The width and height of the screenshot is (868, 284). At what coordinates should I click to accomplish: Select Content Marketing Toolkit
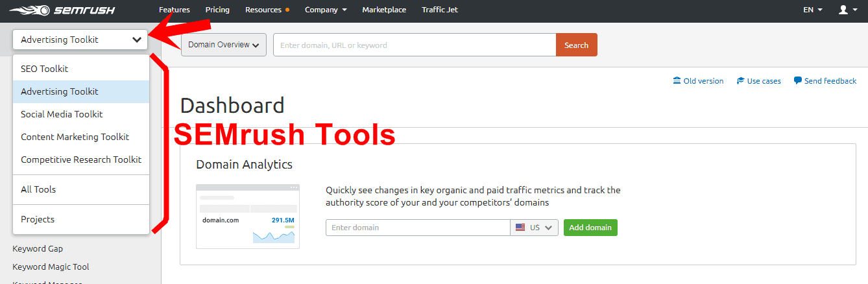point(75,137)
